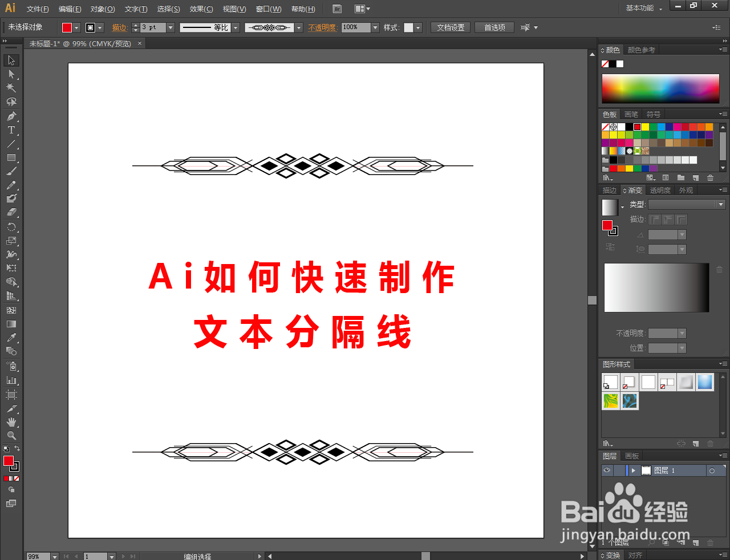Screen dimensions: 730x560
Task: Open 首选项 from the control bar
Action: coord(494,27)
